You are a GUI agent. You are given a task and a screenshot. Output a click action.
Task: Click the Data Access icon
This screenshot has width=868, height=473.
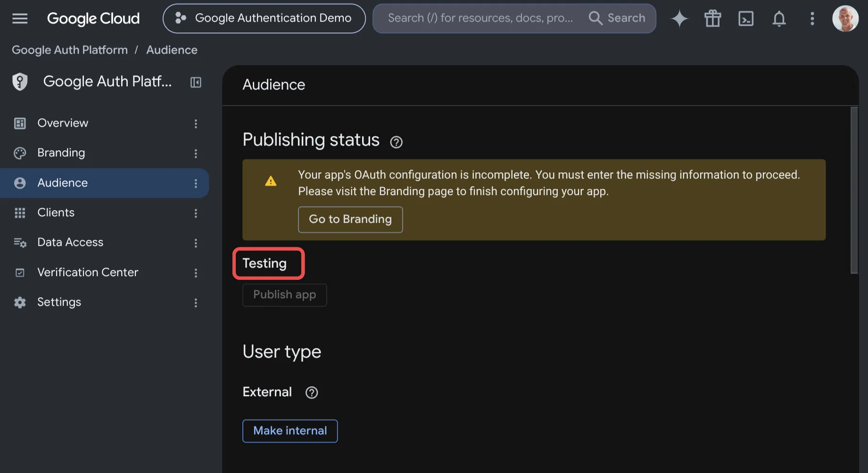pos(20,243)
